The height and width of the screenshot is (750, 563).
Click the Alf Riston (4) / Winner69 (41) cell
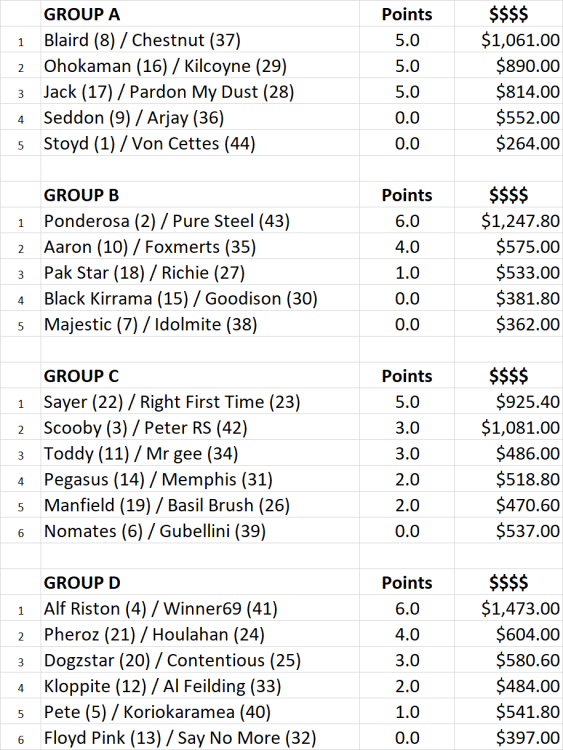click(x=200, y=608)
